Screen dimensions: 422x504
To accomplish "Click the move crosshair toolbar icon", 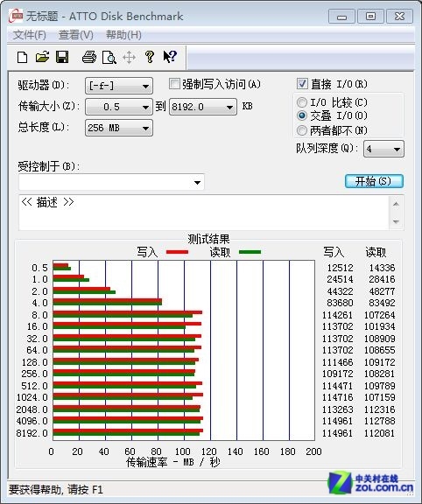I will pos(129,58).
